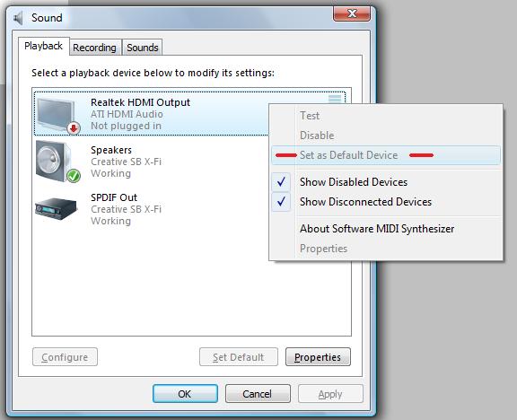Choose Test from the context menu
This screenshot has width=517, height=420.
coord(386,116)
